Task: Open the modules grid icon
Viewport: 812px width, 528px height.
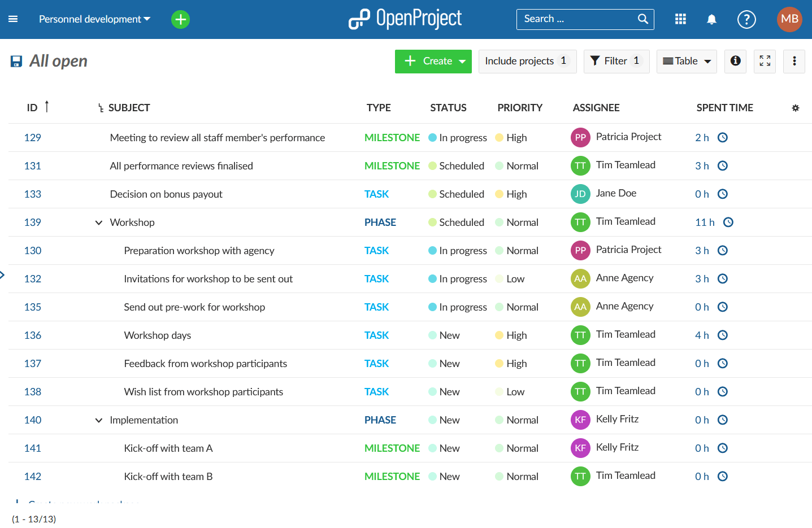Action: (x=680, y=19)
